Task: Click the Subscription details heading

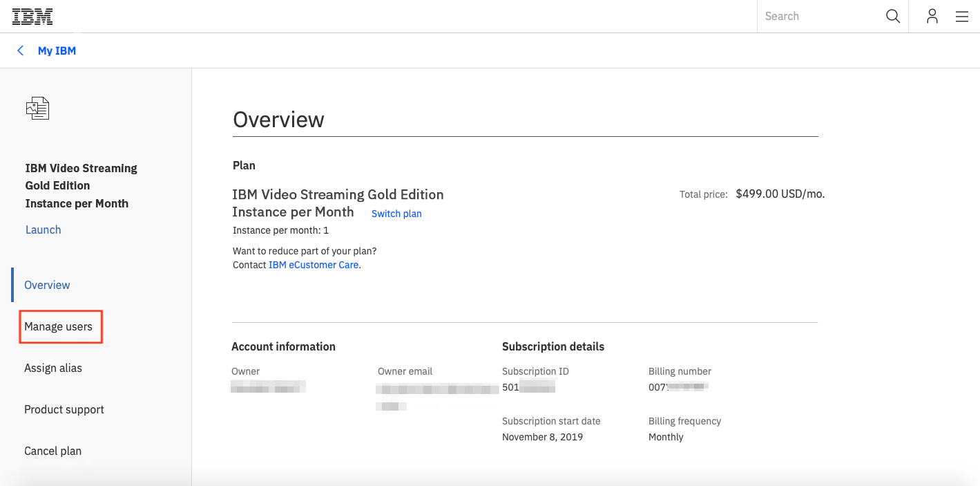Action: [553, 346]
